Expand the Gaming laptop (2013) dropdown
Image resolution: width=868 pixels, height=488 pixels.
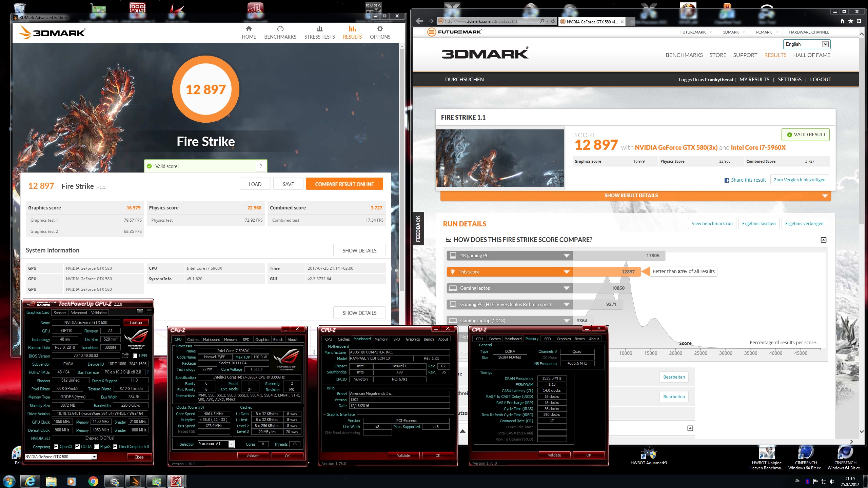(567, 321)
